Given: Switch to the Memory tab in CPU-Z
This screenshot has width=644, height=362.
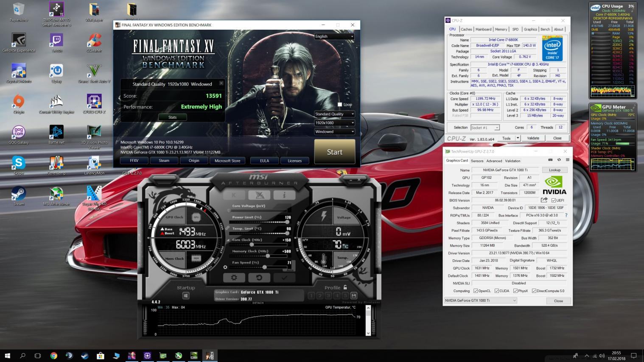Looking at the screenshot, I should pos(501,29).
